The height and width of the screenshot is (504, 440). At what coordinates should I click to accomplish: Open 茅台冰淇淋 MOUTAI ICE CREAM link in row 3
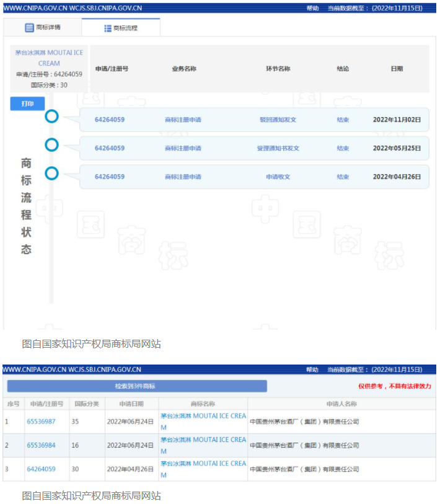[x=203, y=469]
